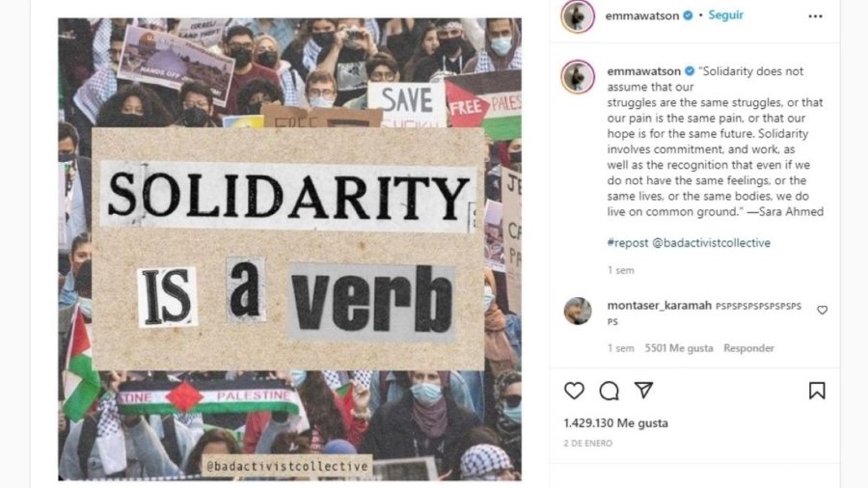Like the post with the heart icon
The image size is (868, 488).
tap(574, 391)
